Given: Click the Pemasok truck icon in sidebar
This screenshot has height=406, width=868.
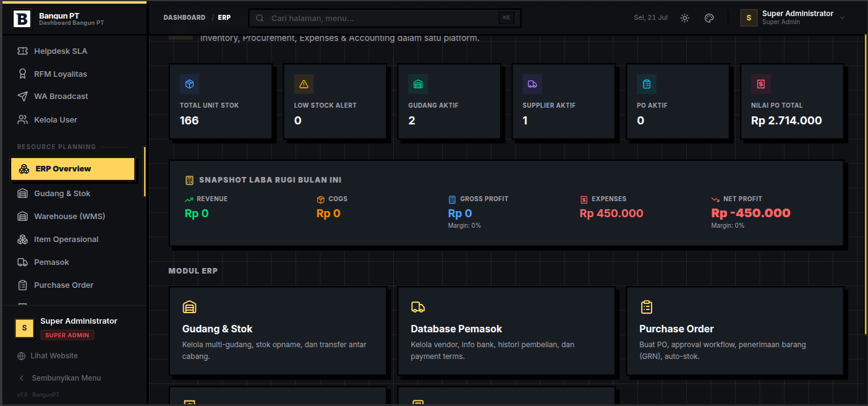Looking at the screenshot, I should click(23, 262).
